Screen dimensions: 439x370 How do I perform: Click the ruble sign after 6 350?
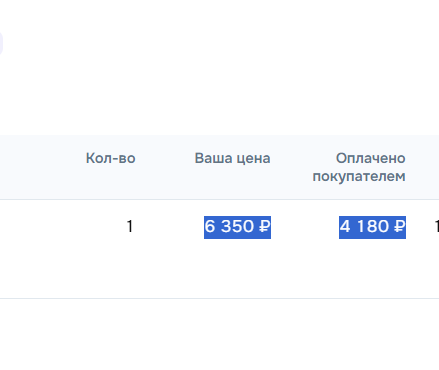tap(264, 227)
